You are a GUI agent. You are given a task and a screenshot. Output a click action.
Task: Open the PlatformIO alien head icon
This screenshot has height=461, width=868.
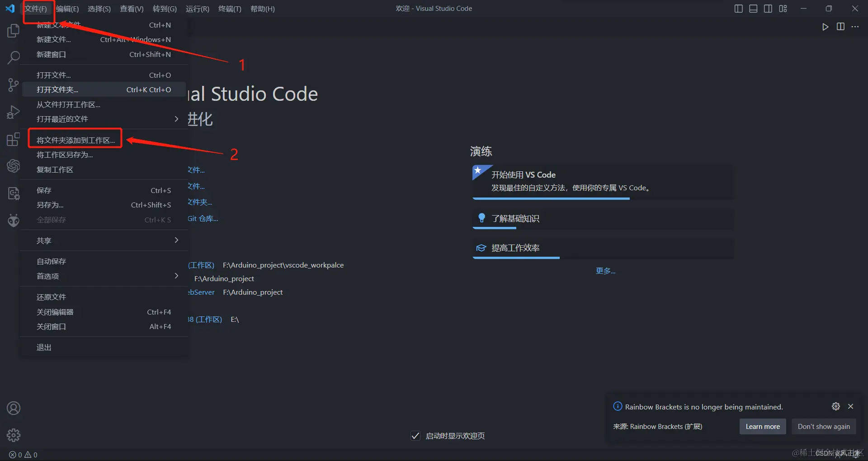(x=14, y=220)
